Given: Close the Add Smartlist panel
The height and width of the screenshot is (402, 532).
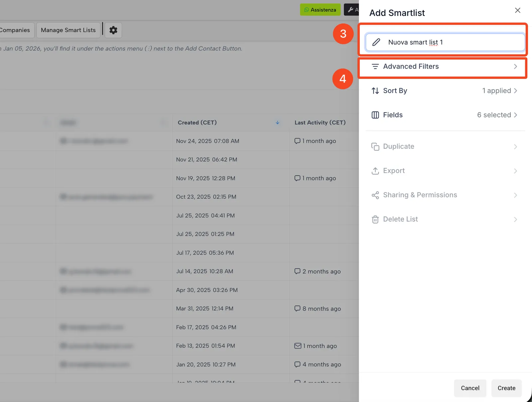Looking at the screenshot, I should pyautogui.click(x=517, y=10).
